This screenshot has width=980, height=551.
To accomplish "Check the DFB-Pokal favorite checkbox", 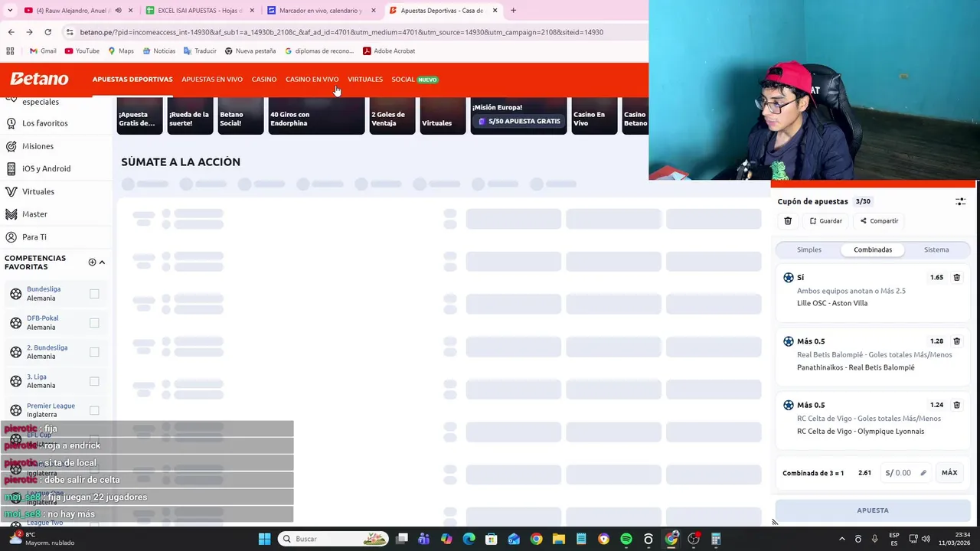I will coord(94,323).
